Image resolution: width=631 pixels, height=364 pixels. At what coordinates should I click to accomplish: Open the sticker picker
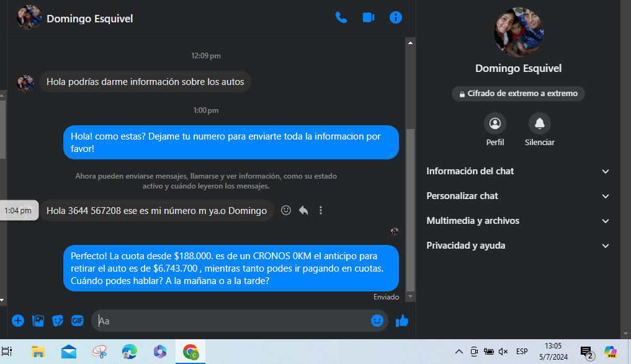click(x=58, y=321)
